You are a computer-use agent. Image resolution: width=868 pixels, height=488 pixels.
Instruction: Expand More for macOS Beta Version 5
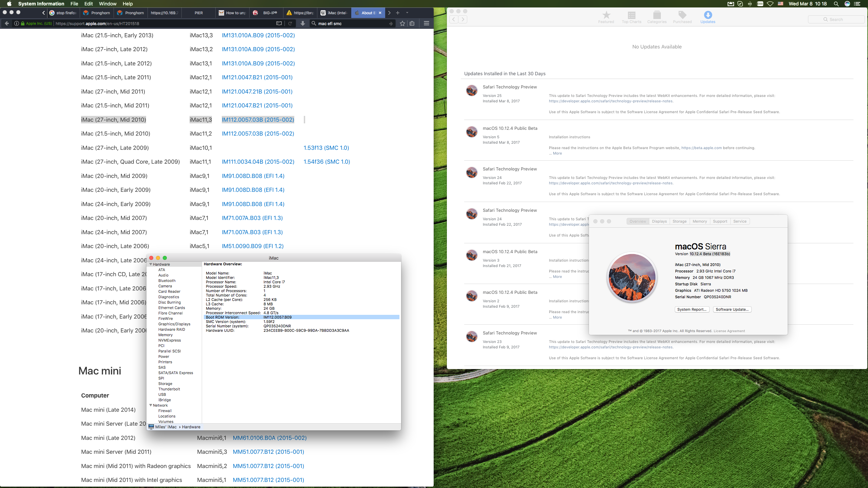(557, 153)
